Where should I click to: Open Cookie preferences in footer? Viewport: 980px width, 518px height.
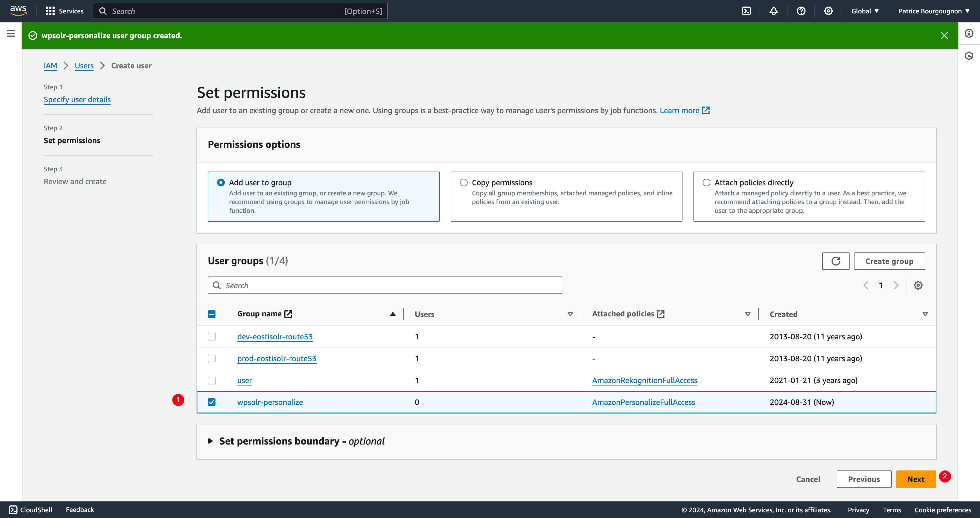tap(943, 510)
